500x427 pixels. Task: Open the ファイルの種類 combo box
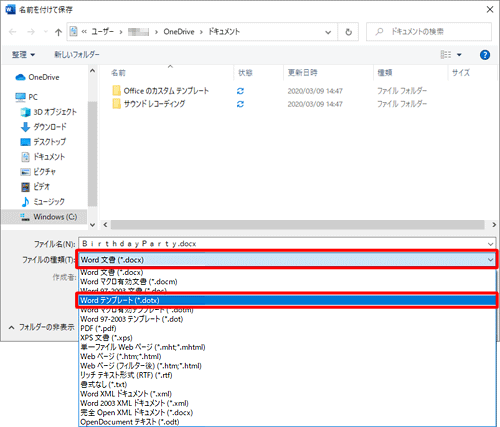click(287, 259)
